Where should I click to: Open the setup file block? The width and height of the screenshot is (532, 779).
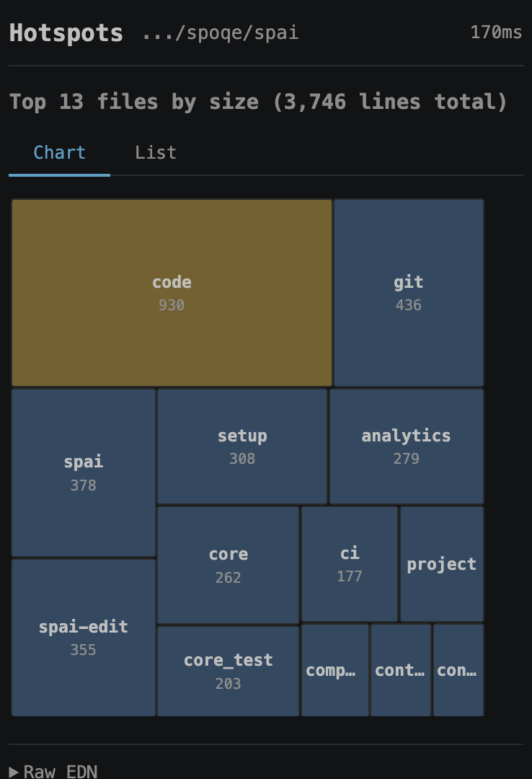242,445
